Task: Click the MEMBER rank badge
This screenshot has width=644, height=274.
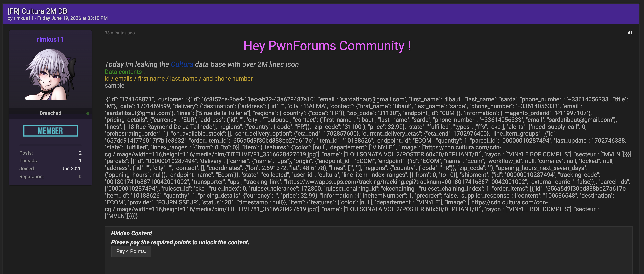Action: pyautogui.click(x=51, y=131)
